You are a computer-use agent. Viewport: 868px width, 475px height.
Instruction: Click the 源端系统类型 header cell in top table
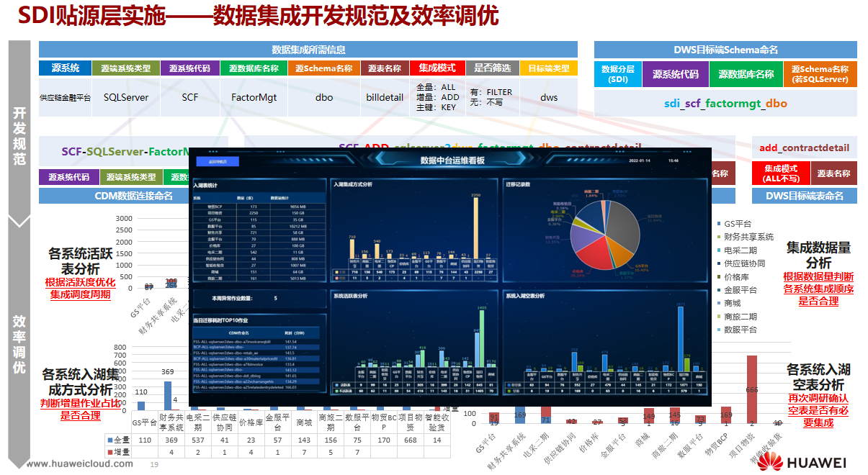[126, 68]
